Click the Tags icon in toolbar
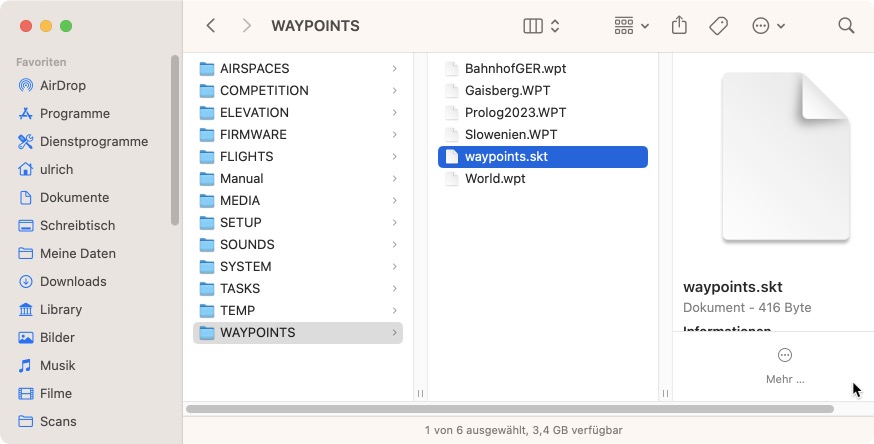This screenshot has height=444, width=874. 718,26
